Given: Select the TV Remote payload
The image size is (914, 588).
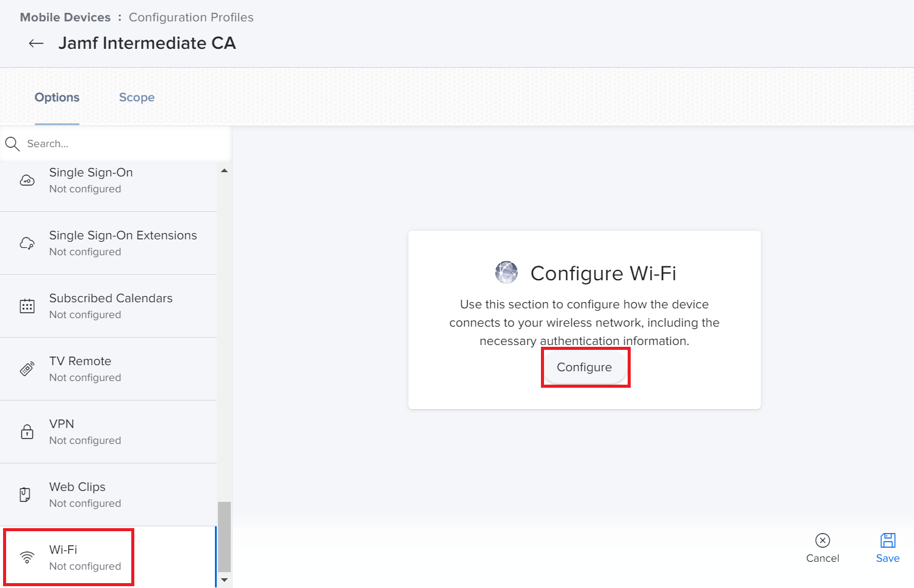Looking at the screenshot, I should 108,369.
